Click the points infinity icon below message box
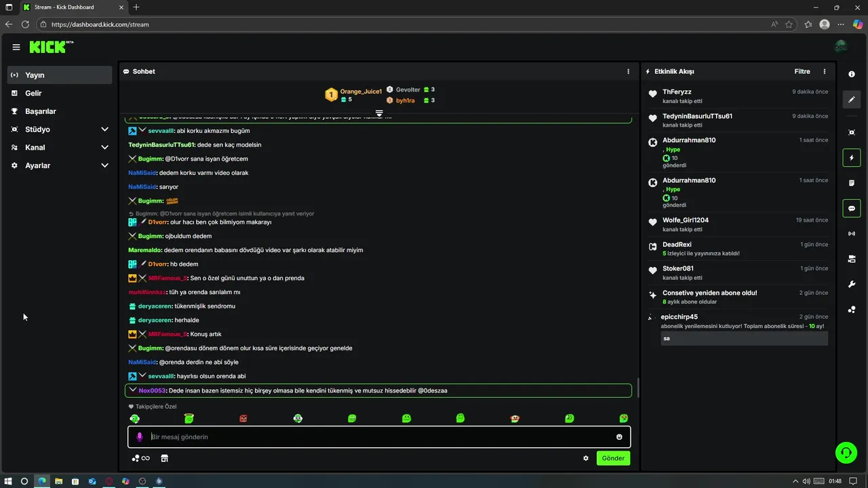The image size is (868, 488). (140, 458)
